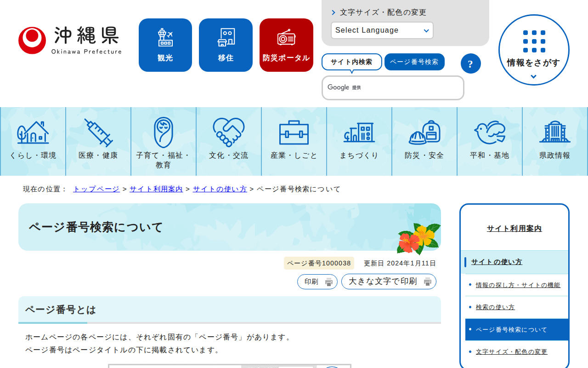Image resolution: width=588 pixels, height=368 pixels.
Task: Select ページ番号検索について in sidebar
Action: 517,330
